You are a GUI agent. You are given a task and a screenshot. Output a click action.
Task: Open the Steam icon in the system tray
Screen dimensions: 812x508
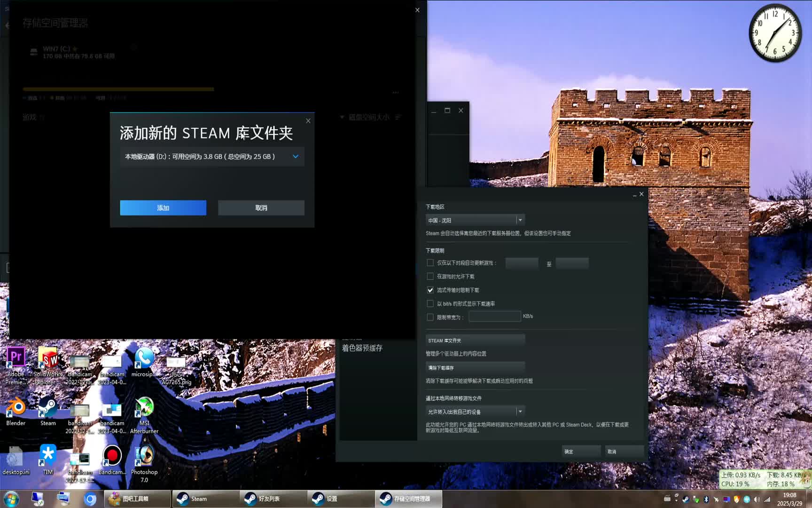click(686, 500)
